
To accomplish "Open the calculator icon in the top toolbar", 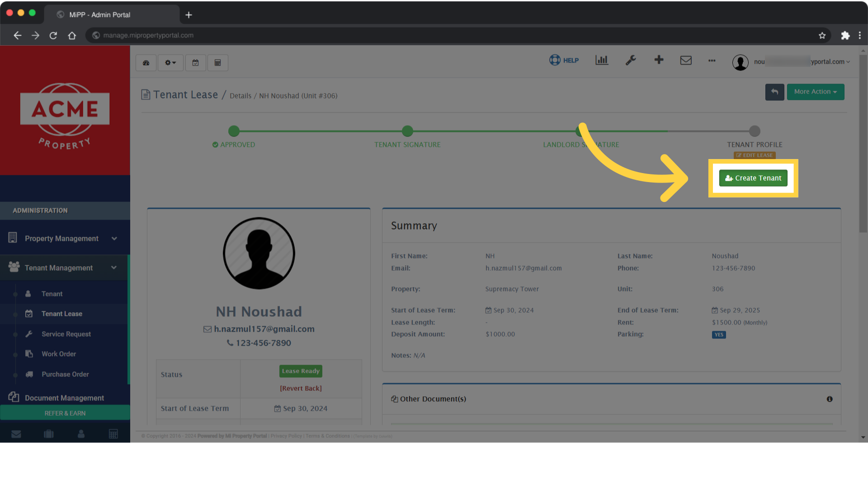I will [217, 63].
